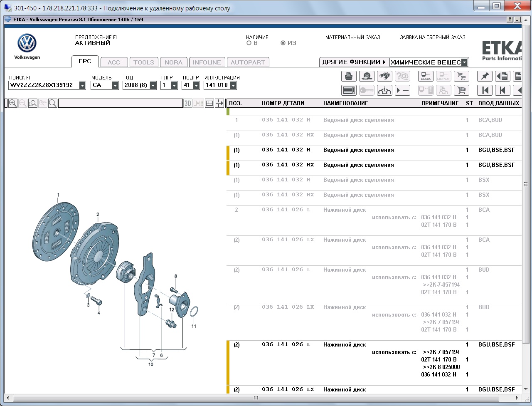The height and width of the screenshot is (406, 532).
Task: Click the НАИМЕНОВАНИЕ column header
Action: click(346, 103)
